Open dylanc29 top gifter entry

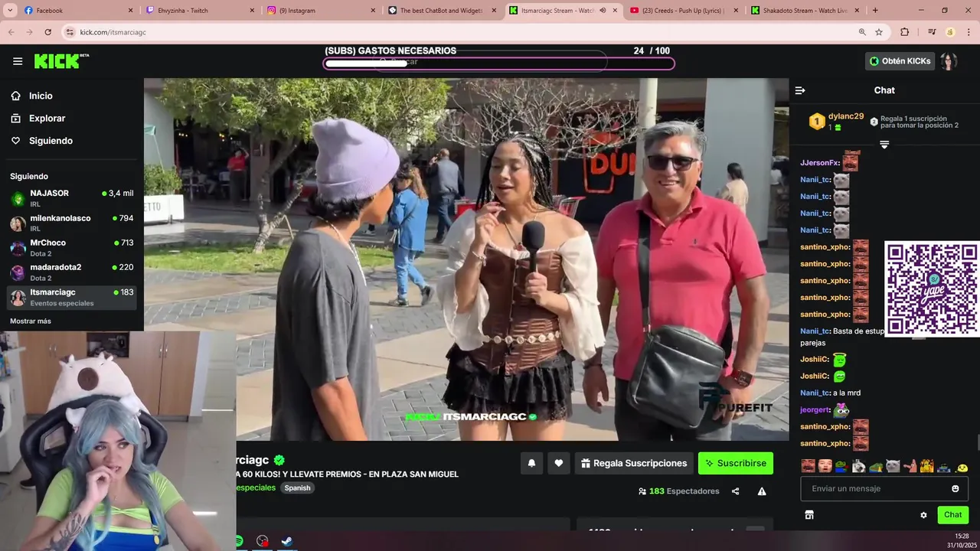pos(836,121)
